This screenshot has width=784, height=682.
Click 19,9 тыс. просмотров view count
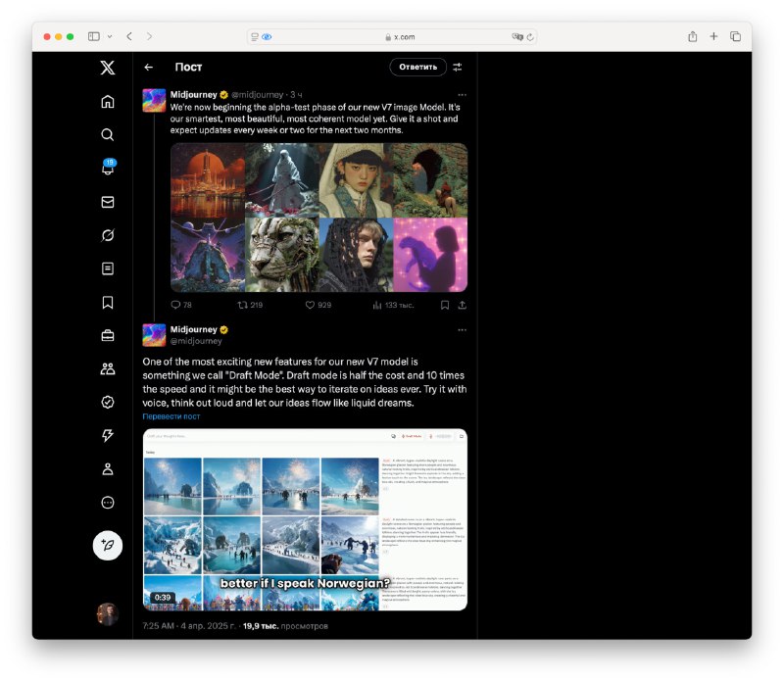(x=285, y=625)
